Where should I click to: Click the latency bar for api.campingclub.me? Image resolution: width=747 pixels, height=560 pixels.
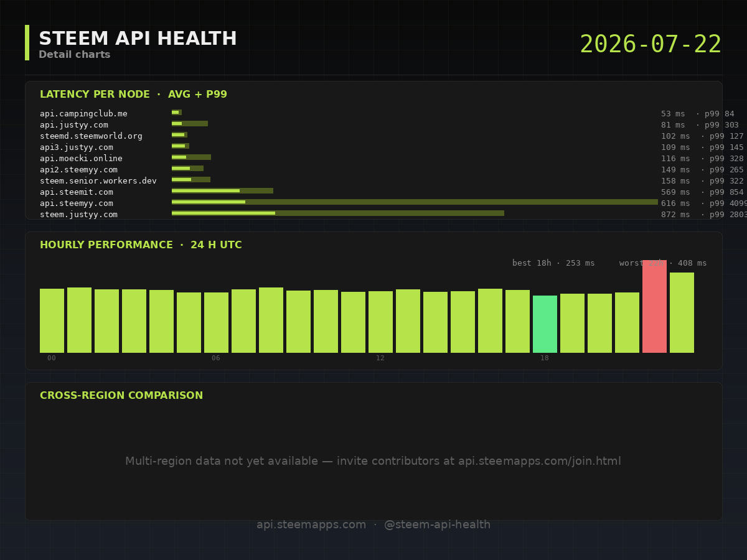point(177,113)
